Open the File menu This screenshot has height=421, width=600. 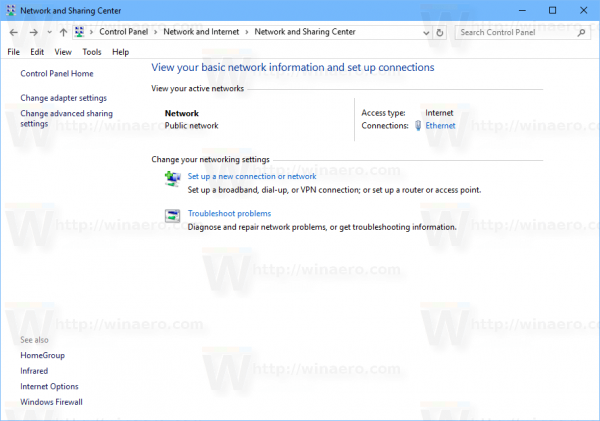tap(13, 52)
